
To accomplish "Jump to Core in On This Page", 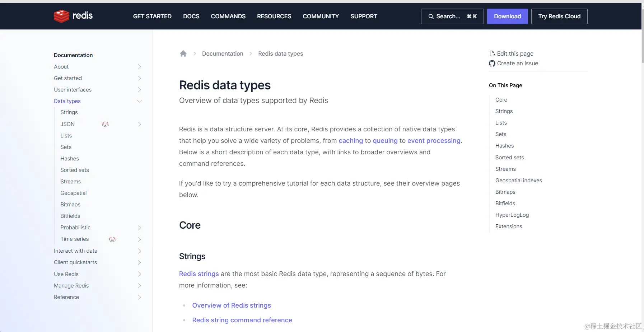I will [x=501, y=100].
